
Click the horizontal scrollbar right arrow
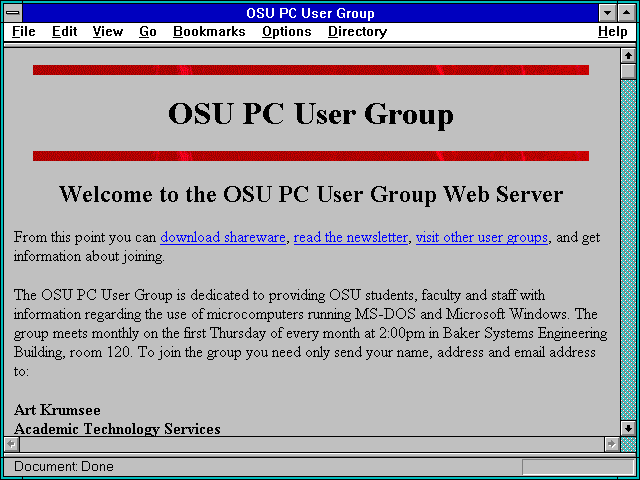(x=611, y=444)
